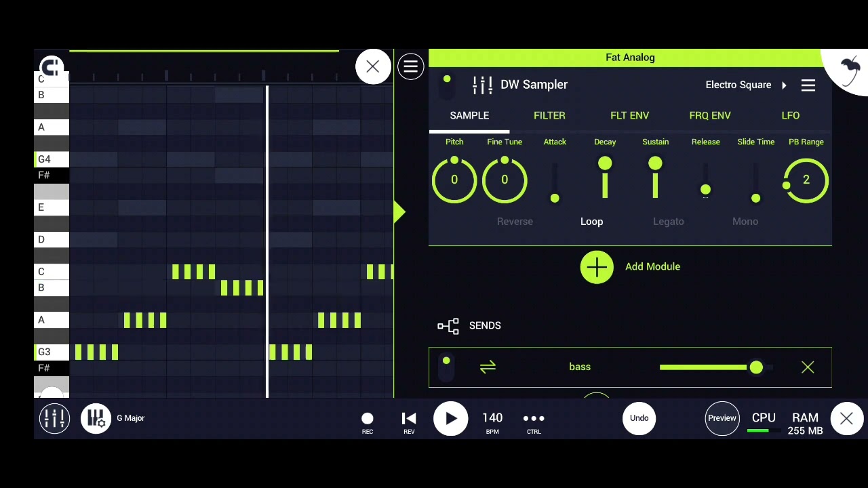Click the Add Module label
Screen dimensions: 868x488
[652, 267]
